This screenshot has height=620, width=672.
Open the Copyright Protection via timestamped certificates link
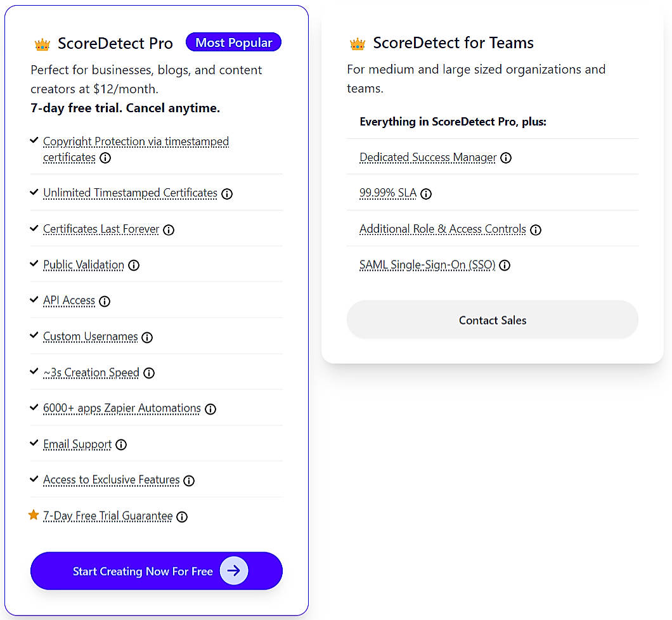click(136, 141)
